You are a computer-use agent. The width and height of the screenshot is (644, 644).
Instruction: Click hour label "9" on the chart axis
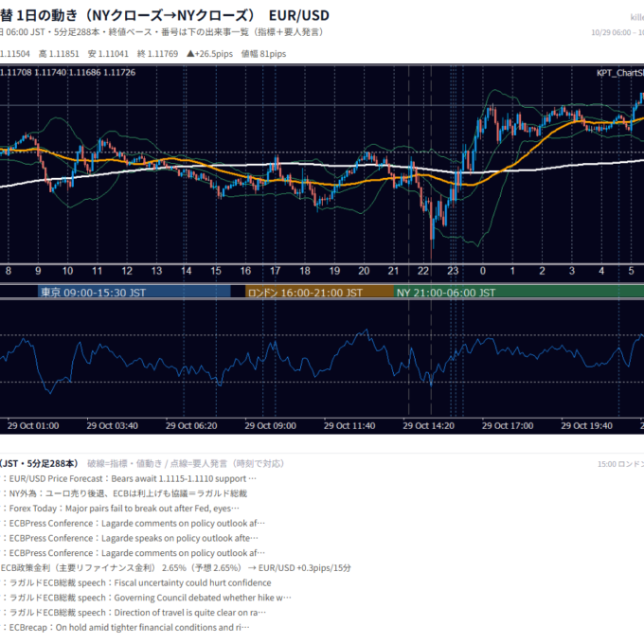(x=38, y=271)
